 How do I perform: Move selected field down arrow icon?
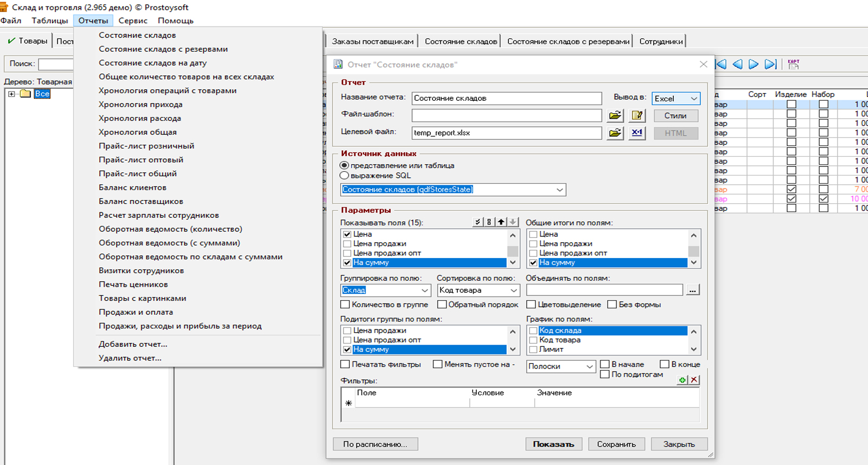pyautogui.click(x=513, y=222)
